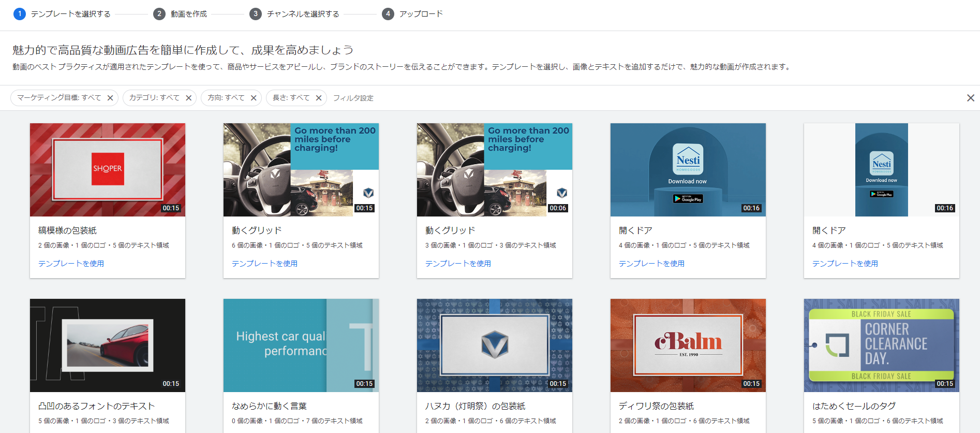
Task: Select the ディワリ祭の包装紙 title
Action: pyautogui.click(x=656, y=406)
